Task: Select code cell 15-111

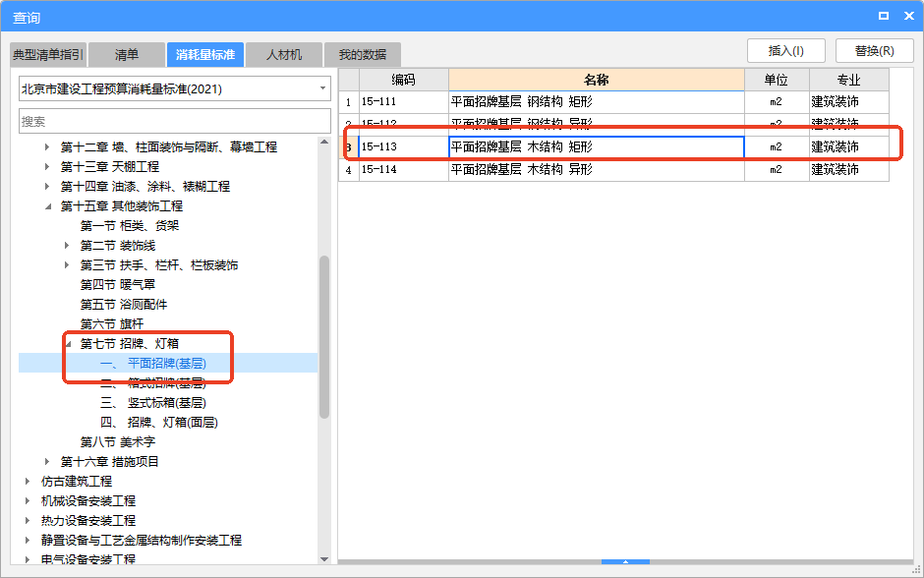Action: point(404,102)
